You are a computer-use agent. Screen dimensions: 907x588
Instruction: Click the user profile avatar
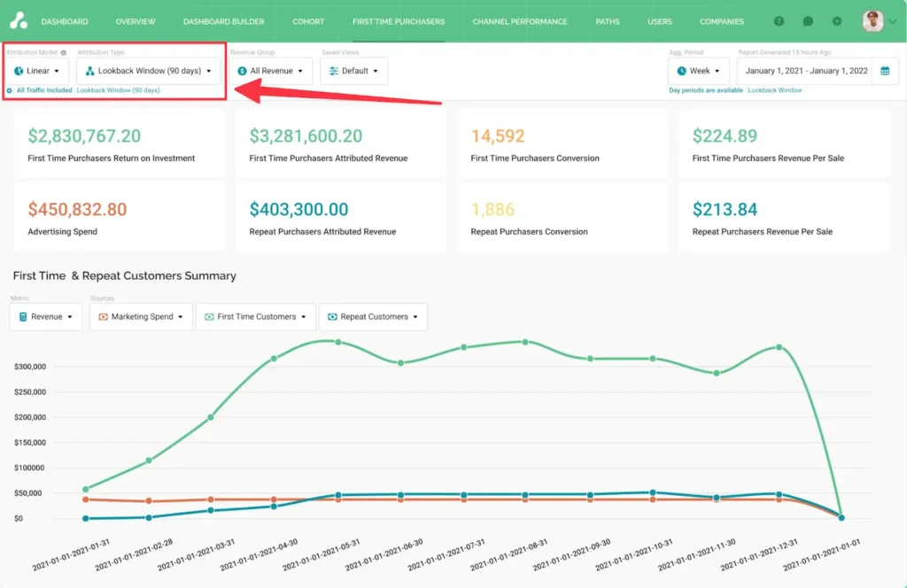873,21
